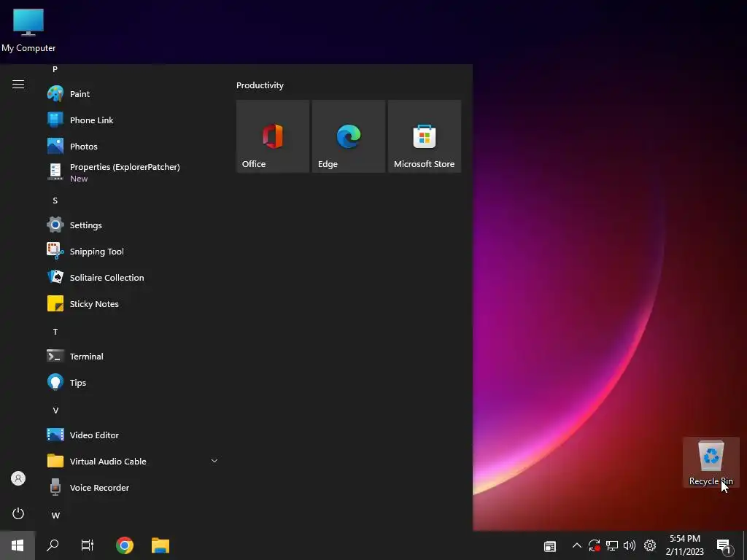The image size is (747, 560).
Task: Select the My Computer desktop icon
Action: (x=28, y=30)
